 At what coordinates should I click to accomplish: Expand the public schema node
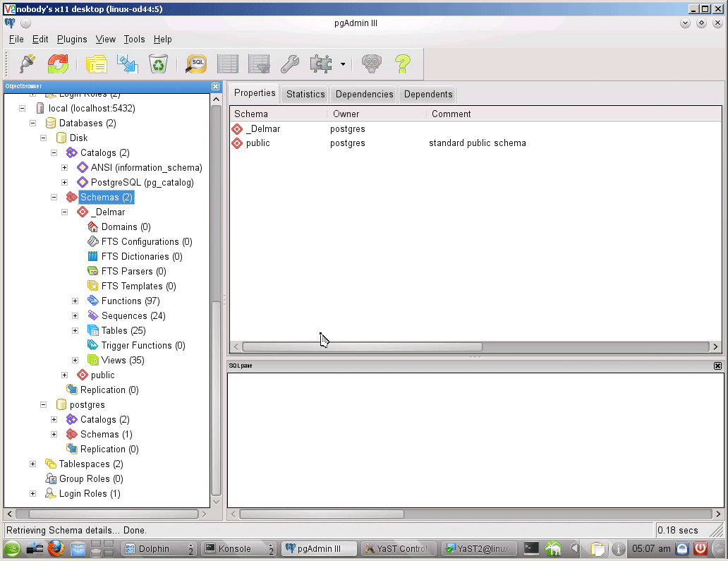[64, 375]
